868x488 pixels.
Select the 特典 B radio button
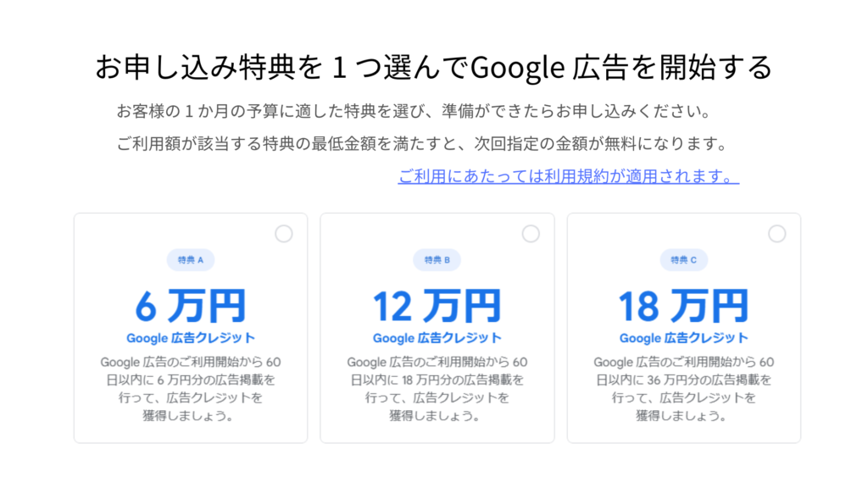pos(531,234)
